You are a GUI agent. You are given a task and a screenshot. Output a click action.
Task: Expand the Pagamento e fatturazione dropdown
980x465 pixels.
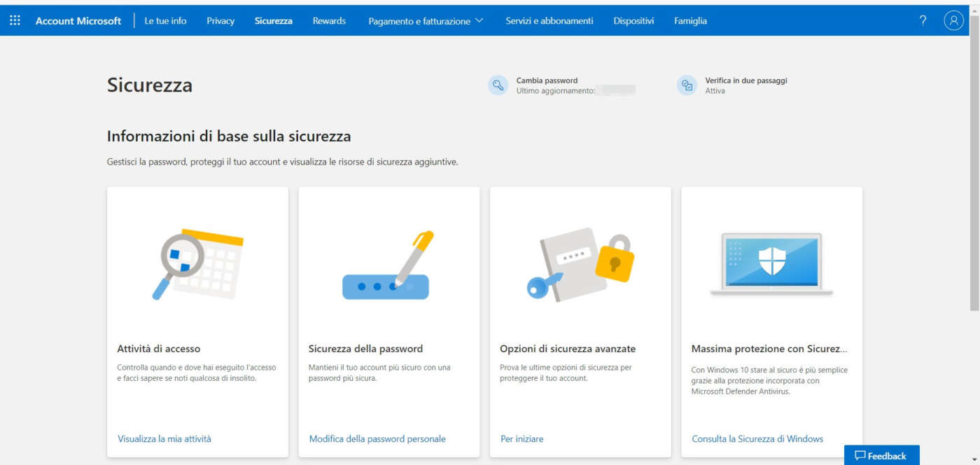[x=426, y=21]
